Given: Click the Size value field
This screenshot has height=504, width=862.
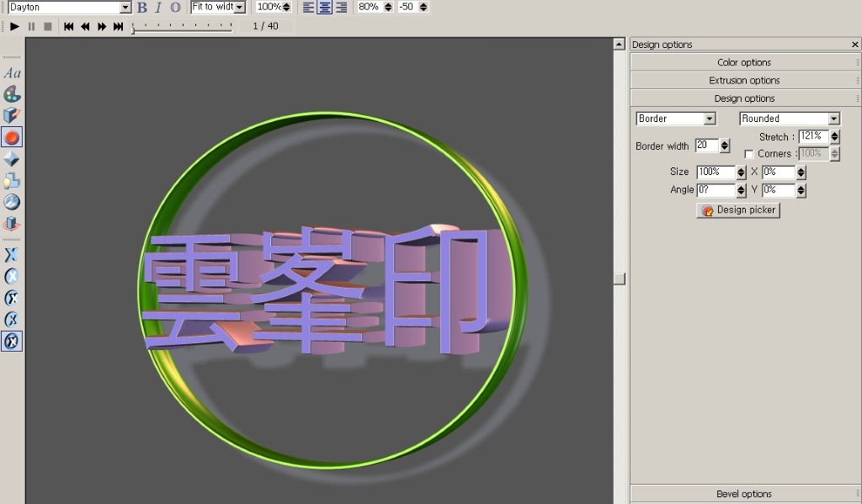Looking at the screenshot, I should [x=716, y=172].
